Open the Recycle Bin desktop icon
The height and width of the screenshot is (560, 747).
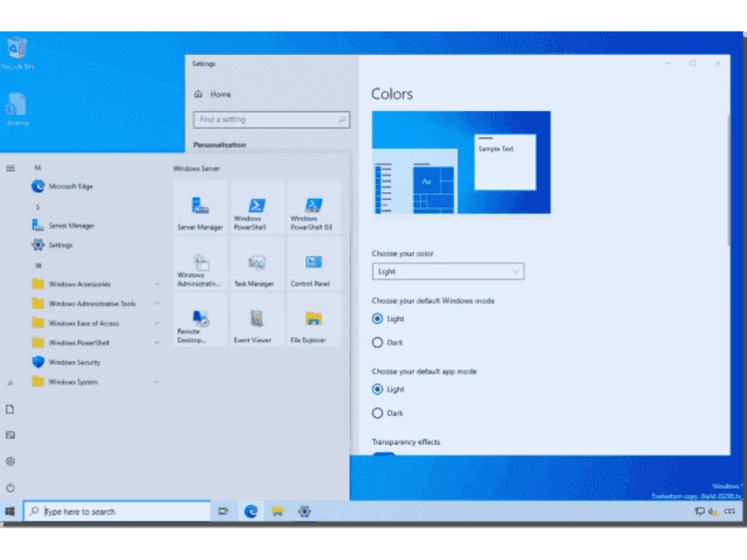17,53
